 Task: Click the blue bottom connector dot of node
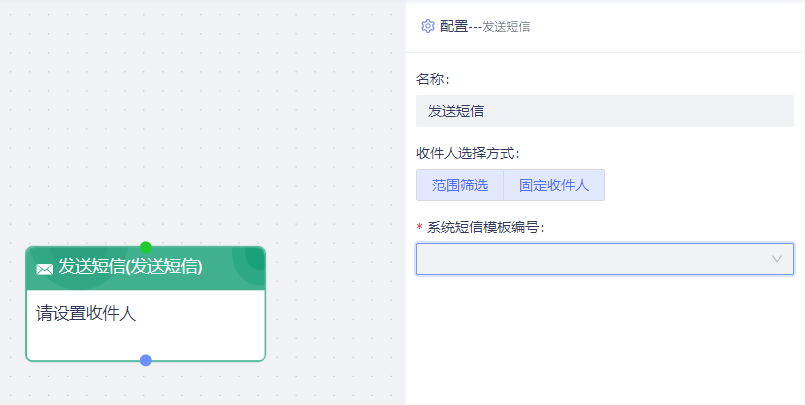pos(145,360)
